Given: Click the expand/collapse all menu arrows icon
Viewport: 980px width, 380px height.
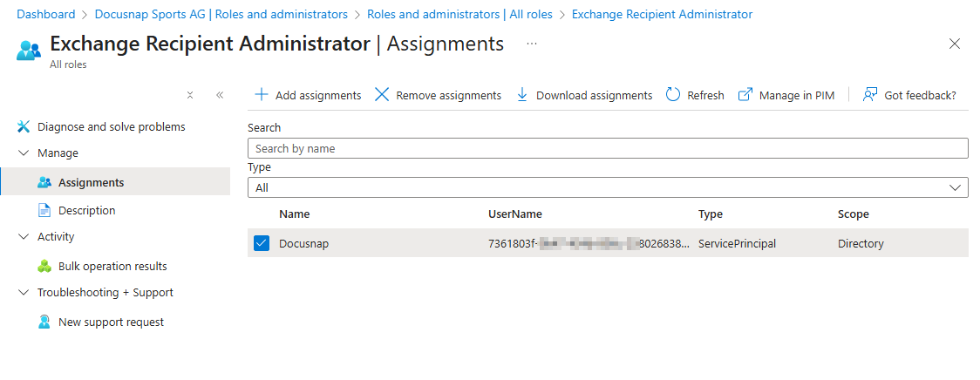Looking at the screenshot, I should click(191, 95).
